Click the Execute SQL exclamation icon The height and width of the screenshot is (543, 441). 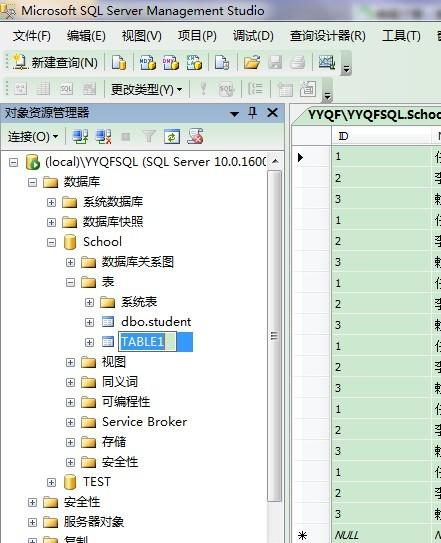click(x=203, y=89)
